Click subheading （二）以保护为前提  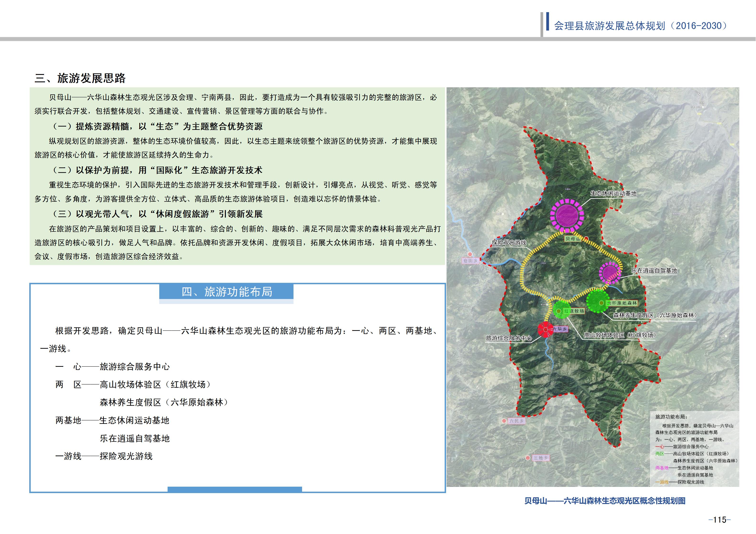click(x=158, y=170)
